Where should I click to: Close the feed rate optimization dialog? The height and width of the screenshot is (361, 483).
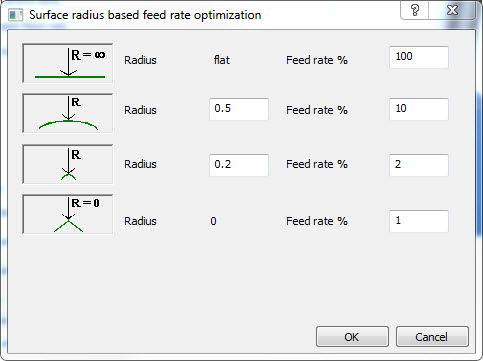452,10
